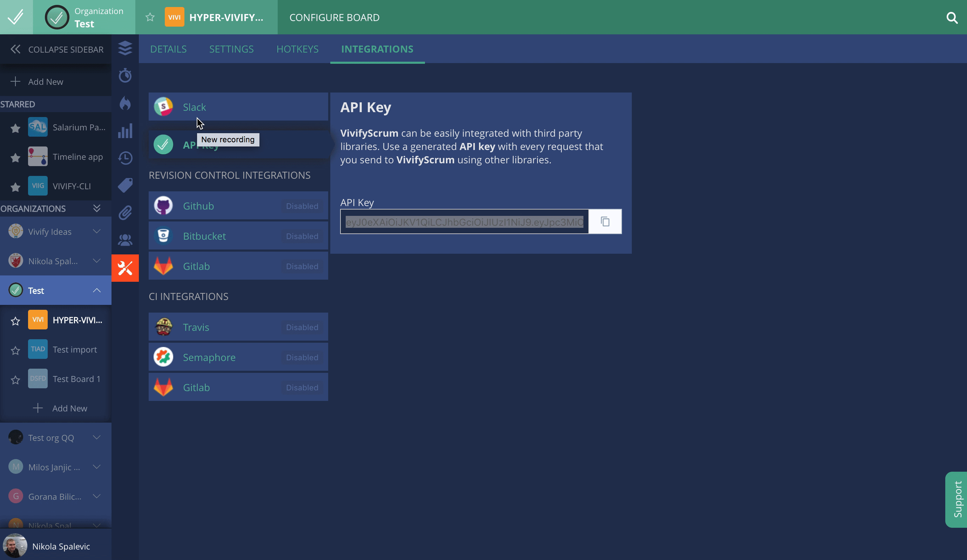Open the Bitbucket integration

pos(238,236)
